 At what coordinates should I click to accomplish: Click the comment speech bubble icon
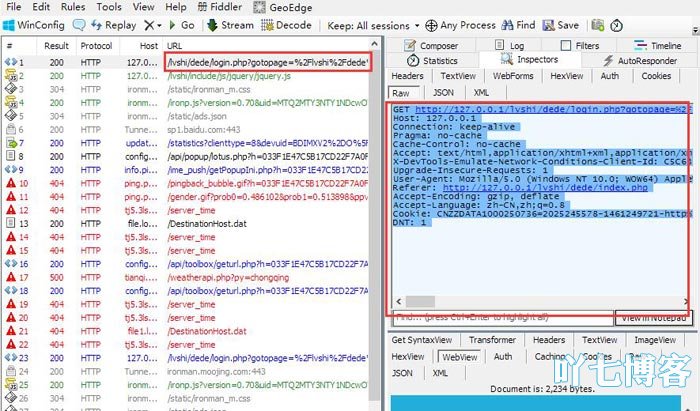[79, 25]
